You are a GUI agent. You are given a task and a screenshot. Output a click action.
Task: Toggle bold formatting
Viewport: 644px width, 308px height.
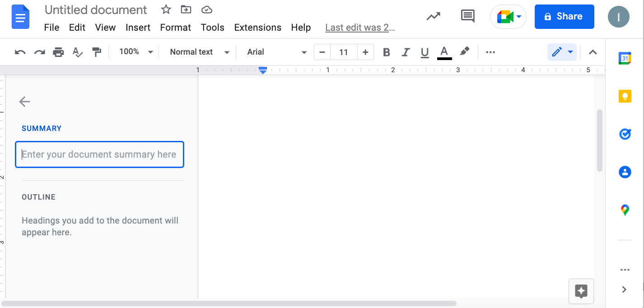click(x=386, y=52)
